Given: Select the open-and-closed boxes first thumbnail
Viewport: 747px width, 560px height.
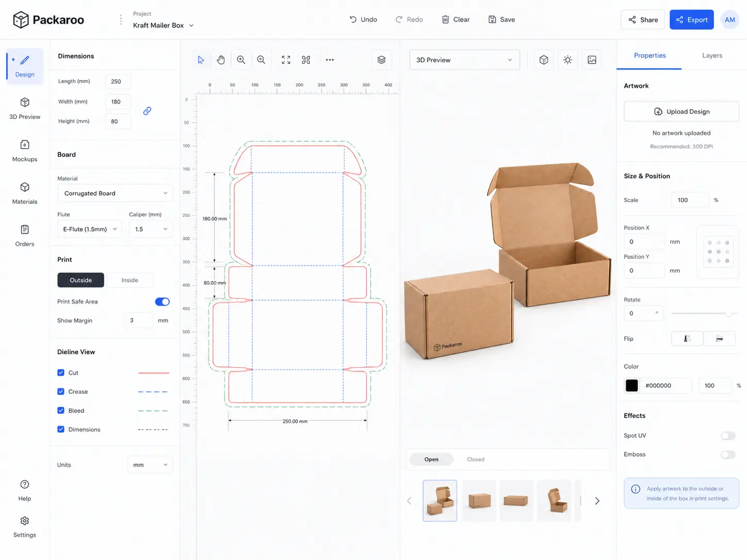Looking at the screenshot, I should point(440,501).
